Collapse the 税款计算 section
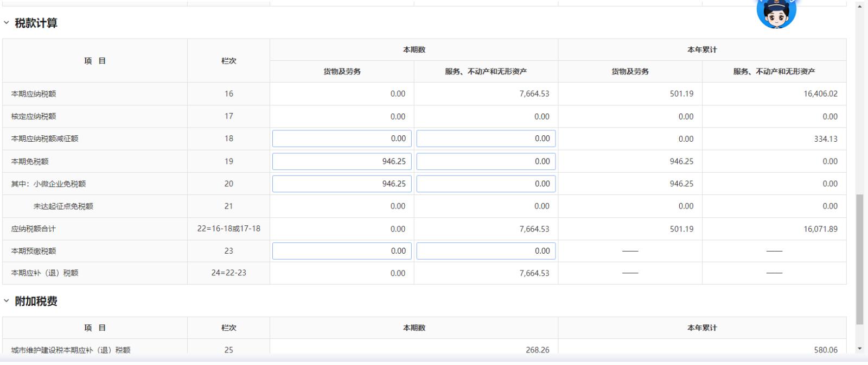Screen dimensions: 868x365 click(x=7, y=23)
